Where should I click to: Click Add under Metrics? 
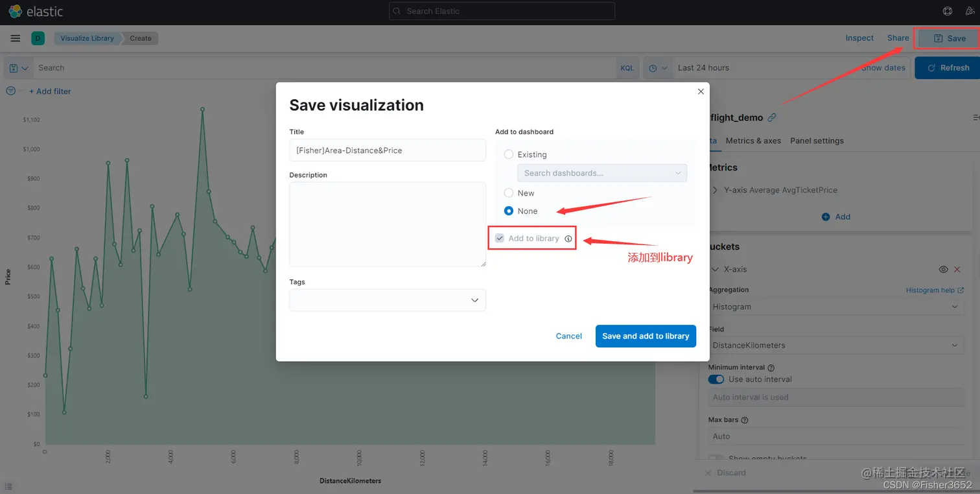point(836,217)
